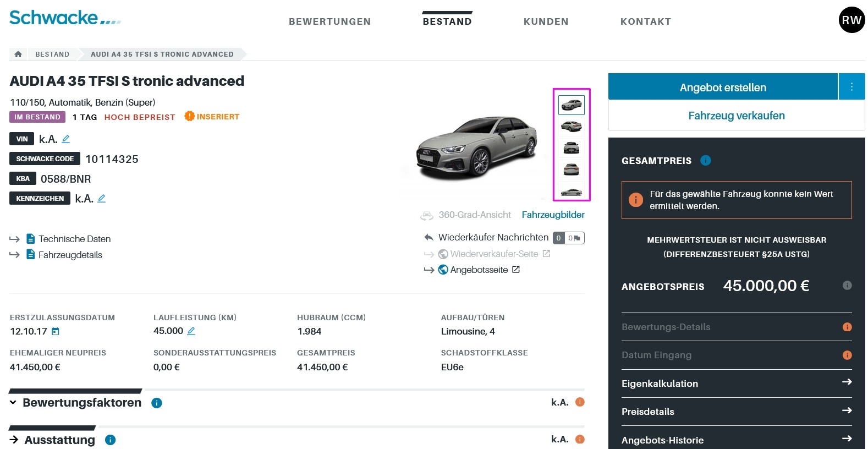Click orange icon beside Bewertungs-Details
The image size is (868, 449).
847,327
